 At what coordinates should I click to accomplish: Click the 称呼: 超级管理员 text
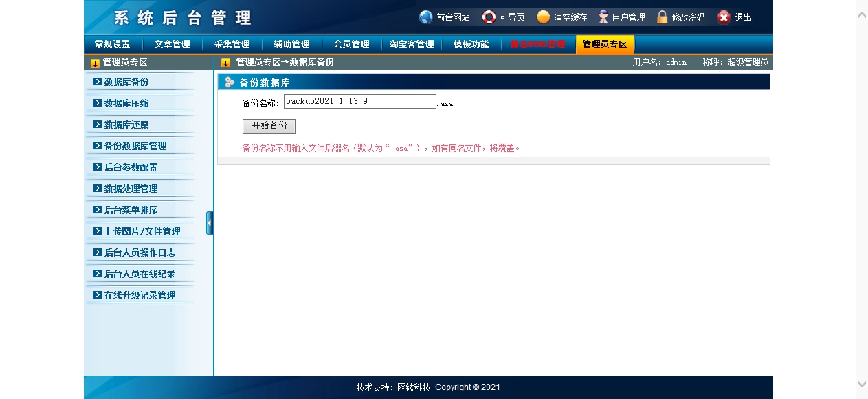[735, 63]
